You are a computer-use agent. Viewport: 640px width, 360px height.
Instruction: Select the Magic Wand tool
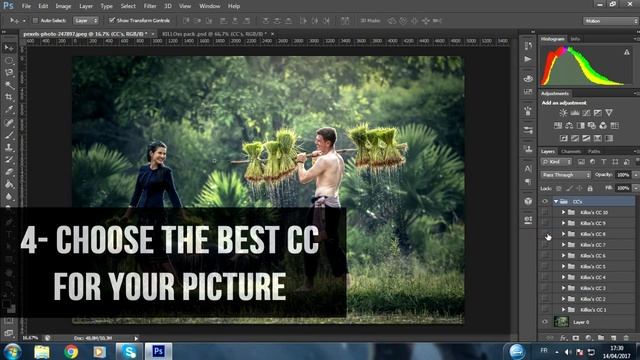(x=9, y=85)
